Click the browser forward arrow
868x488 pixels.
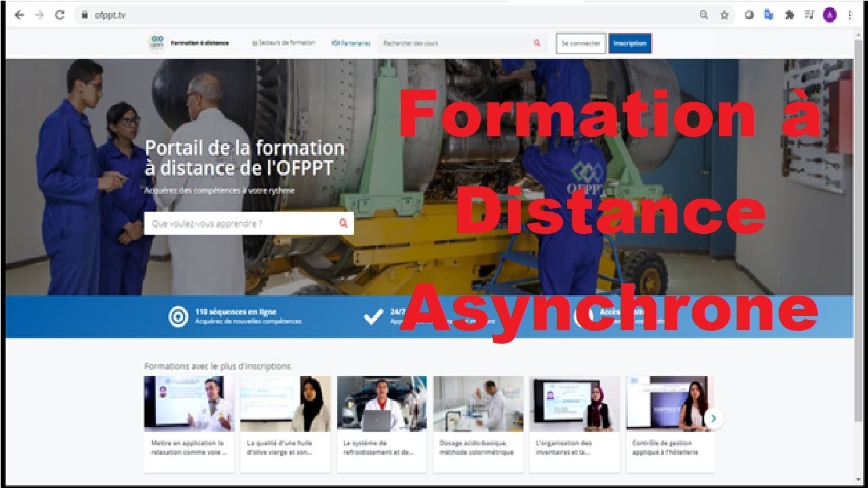tap(39, 15)
